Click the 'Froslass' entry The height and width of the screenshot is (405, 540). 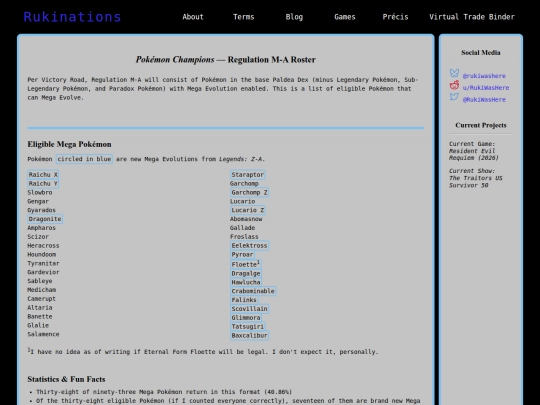[244, 237]
